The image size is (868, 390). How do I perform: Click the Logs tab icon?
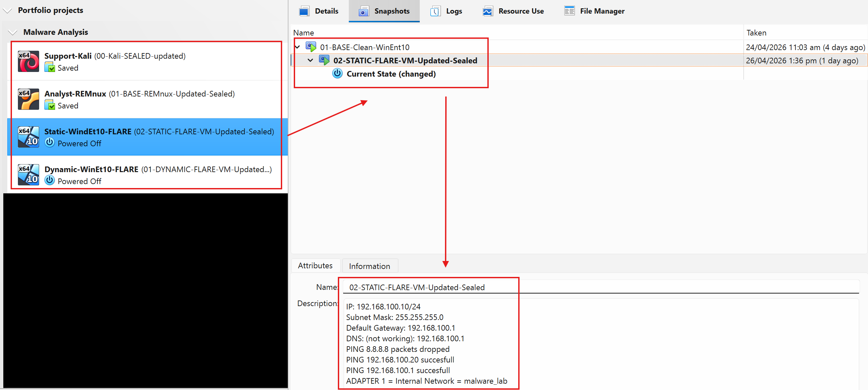pos(435,11)
